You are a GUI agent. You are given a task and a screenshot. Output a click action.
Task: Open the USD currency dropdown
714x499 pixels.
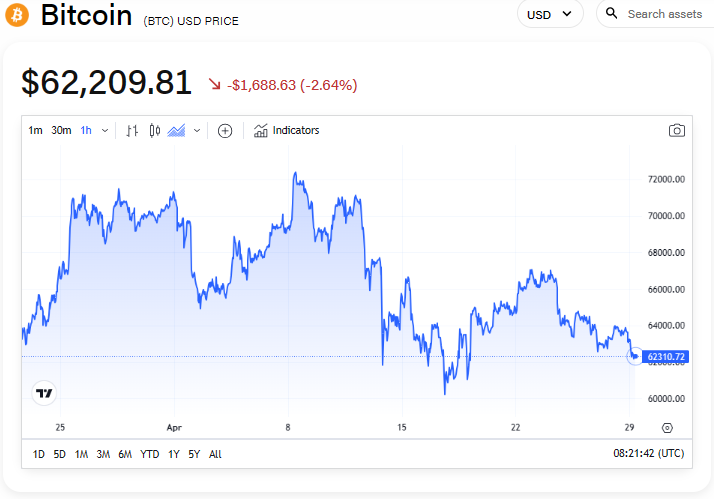pos(550,14)
